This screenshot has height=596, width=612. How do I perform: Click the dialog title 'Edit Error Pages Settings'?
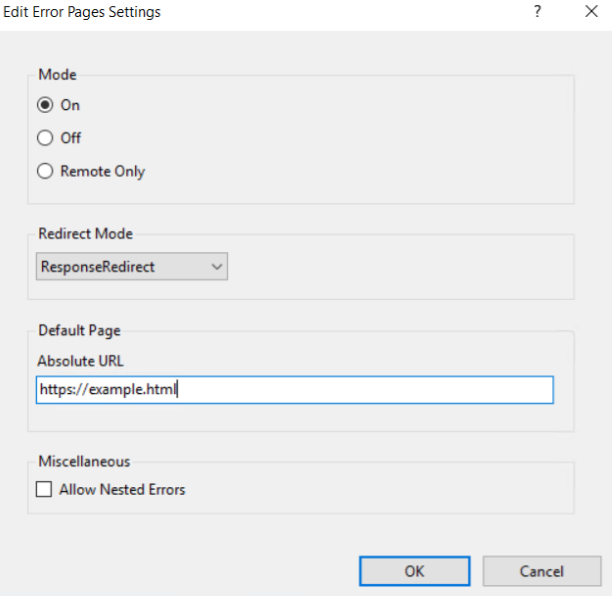[x=82, y=13]
